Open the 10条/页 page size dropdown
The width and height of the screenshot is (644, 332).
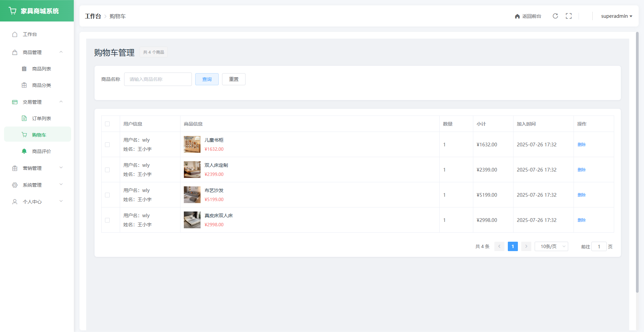[551, 246]
